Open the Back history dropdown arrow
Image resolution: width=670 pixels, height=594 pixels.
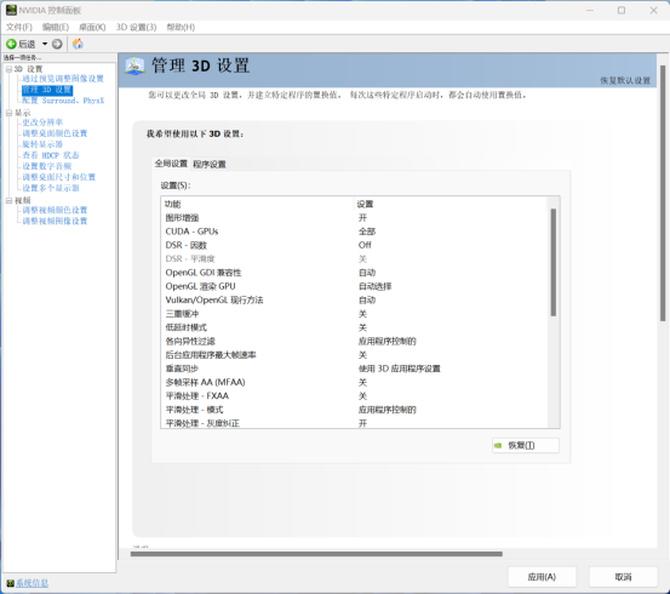pos(44,44)
